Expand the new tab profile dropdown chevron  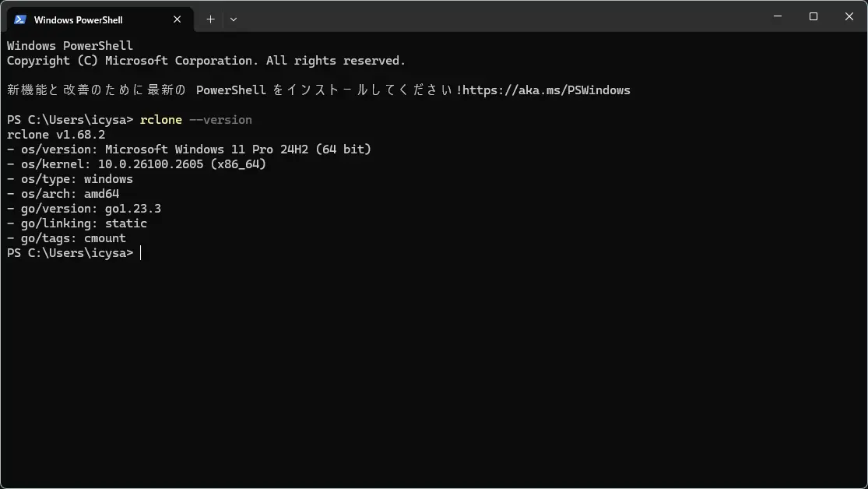(234, 19)
